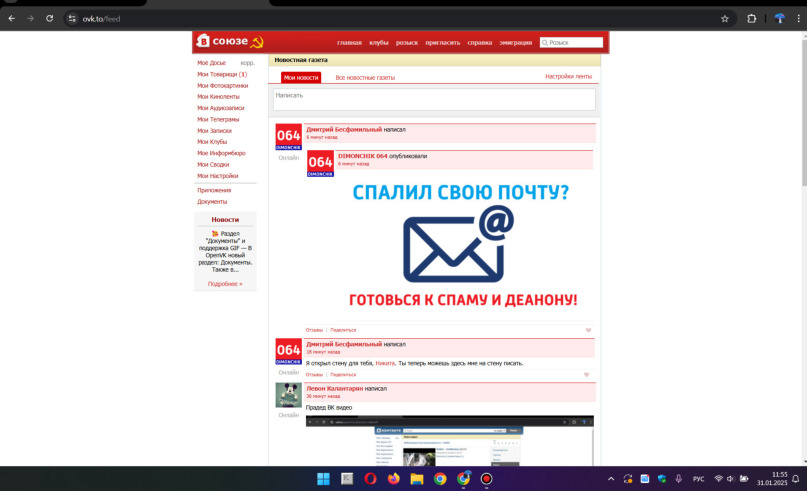Open Opera browser from taskbar
Screen dimensions: 807x491
point(370,479)
